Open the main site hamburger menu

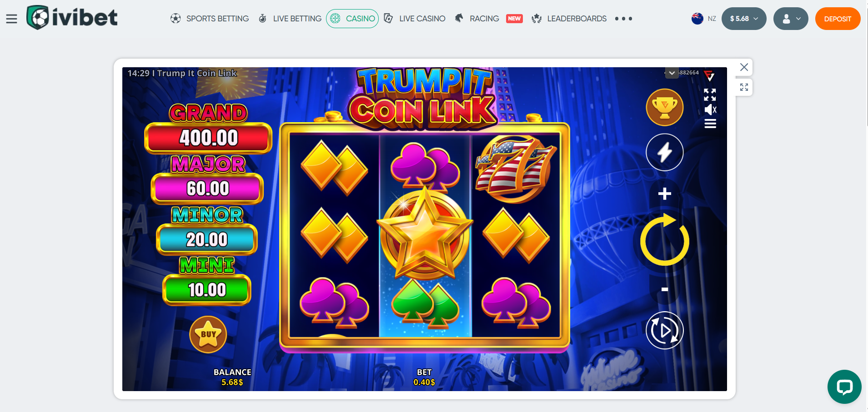coord(12,19)
